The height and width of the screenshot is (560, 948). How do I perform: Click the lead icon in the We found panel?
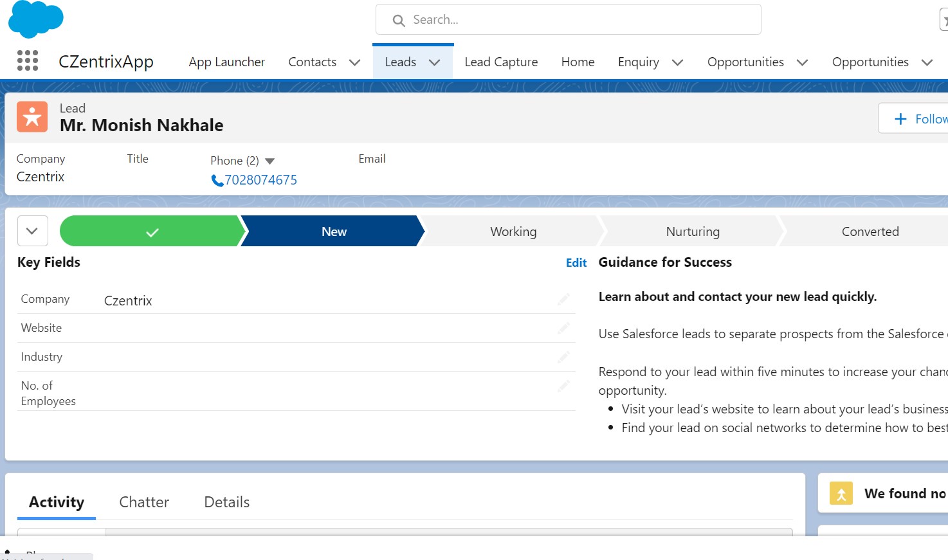pyautogui.click(x=841, y=493)
